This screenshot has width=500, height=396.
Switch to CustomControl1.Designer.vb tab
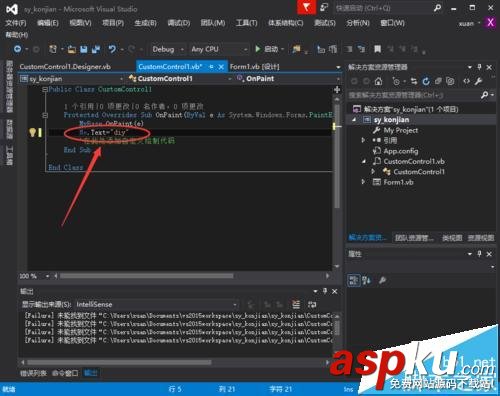pos(65,67)
